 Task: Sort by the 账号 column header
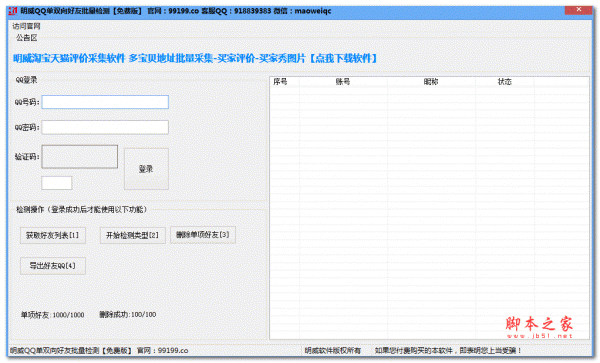[343, 82]
